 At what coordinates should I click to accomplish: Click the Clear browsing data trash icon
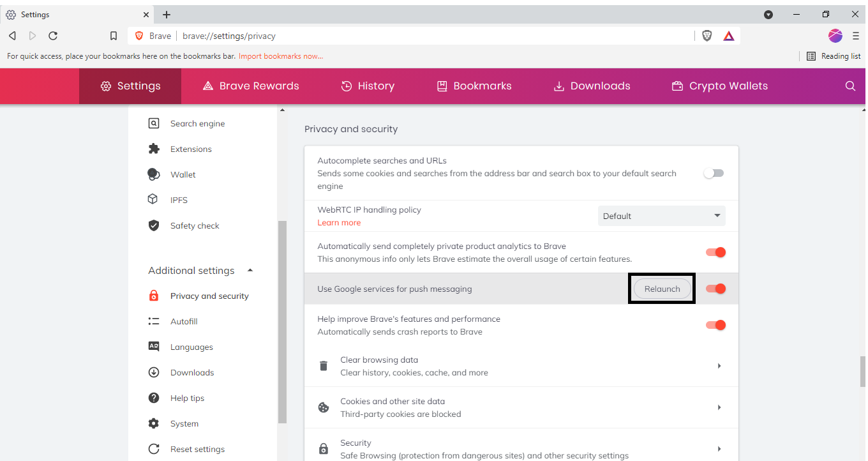click(324, 367)
